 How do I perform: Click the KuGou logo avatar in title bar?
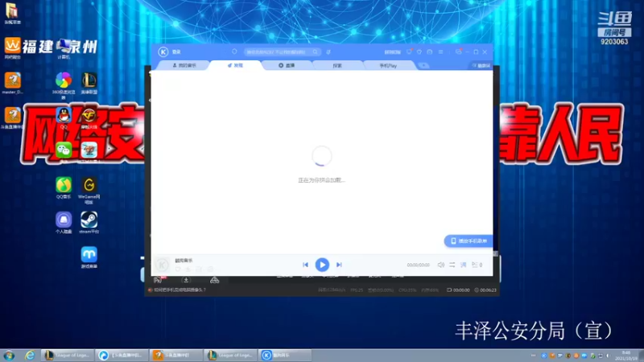click(163, 51)
